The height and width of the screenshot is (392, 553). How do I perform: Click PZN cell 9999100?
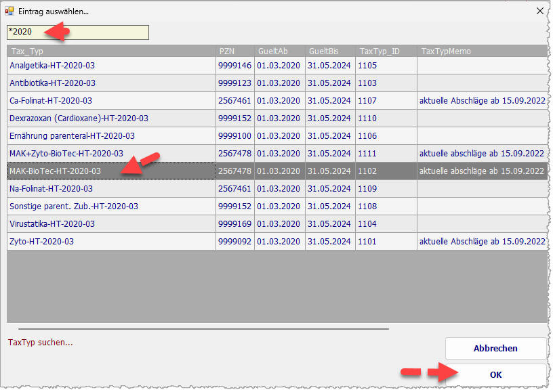click(235, 136)
